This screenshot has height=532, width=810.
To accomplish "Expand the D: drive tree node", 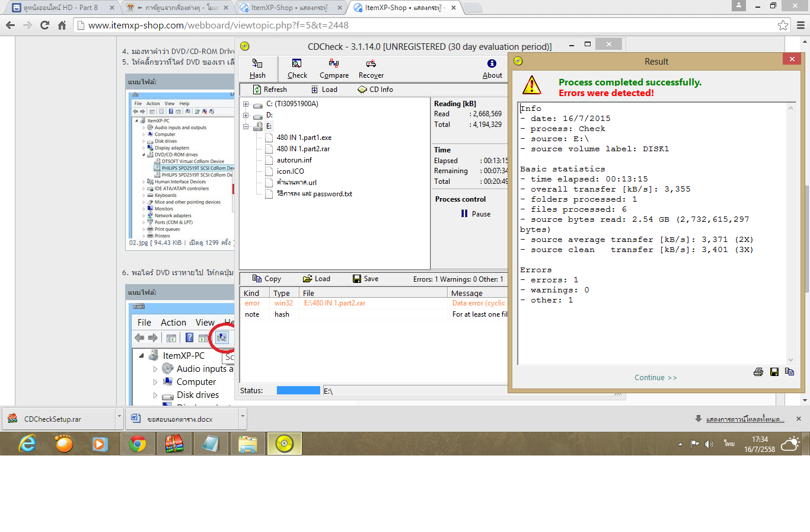I will click(245, 115).
